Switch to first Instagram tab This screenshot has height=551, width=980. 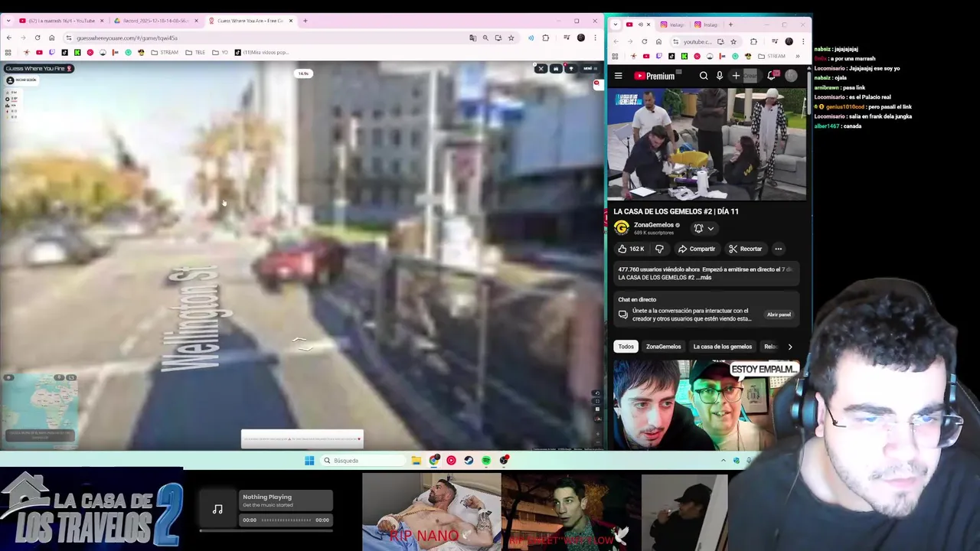tap(672, 24)
